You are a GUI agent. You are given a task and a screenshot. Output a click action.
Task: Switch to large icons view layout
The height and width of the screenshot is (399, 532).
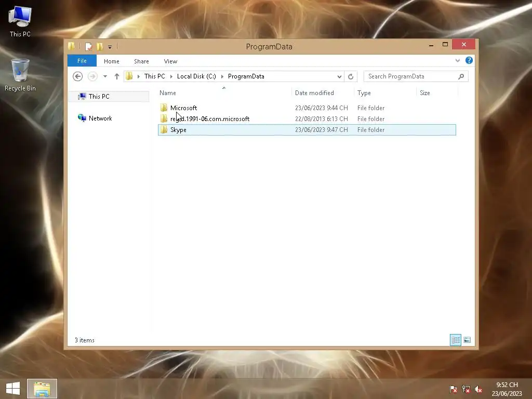[x=467, y=340]
